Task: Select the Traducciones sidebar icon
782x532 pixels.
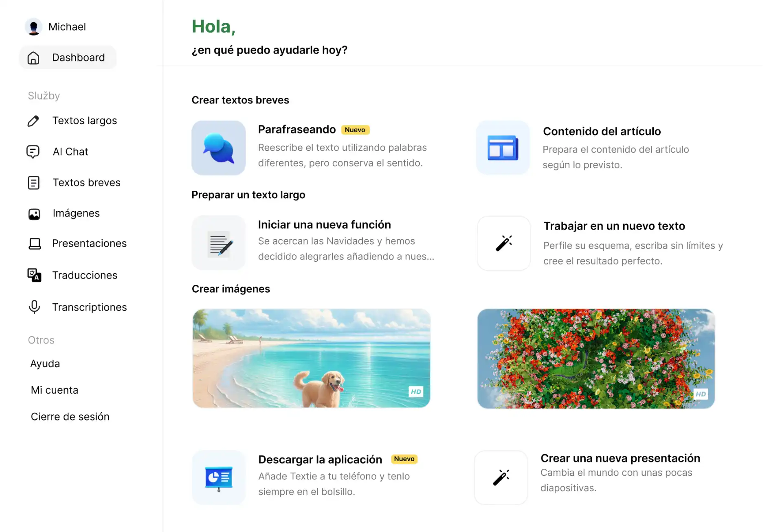Action: coord(33,275)
